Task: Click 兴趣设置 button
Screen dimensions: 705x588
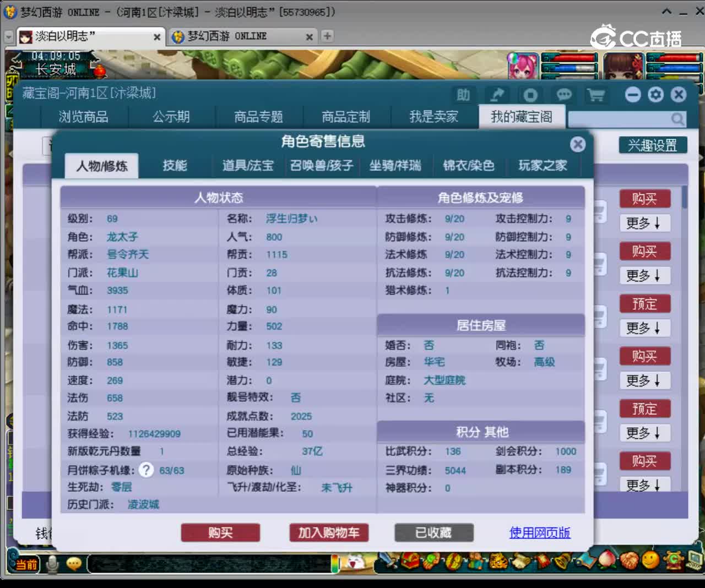Action: [x=653, y=145]
